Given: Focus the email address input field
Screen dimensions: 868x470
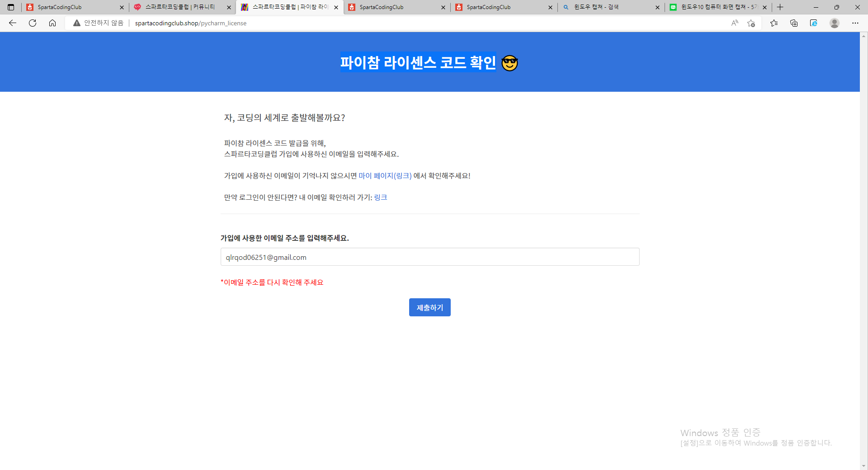Looking at the screenshot, I should [430, 257].
